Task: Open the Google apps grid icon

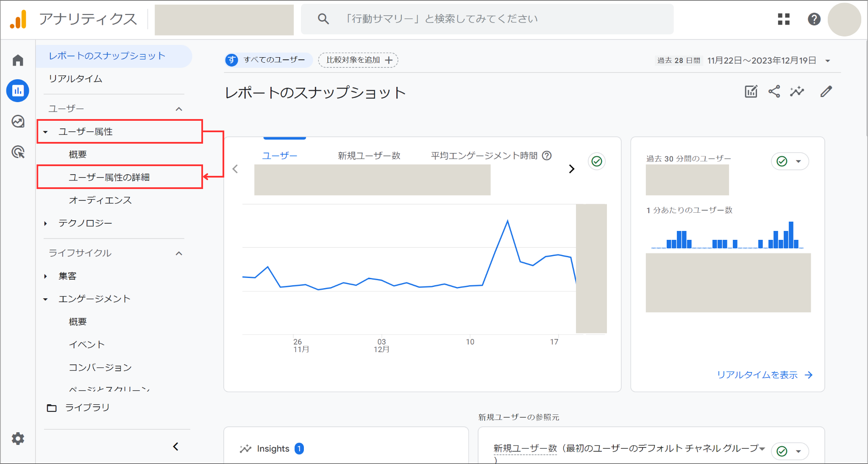Action: click(x=784, y=19)
